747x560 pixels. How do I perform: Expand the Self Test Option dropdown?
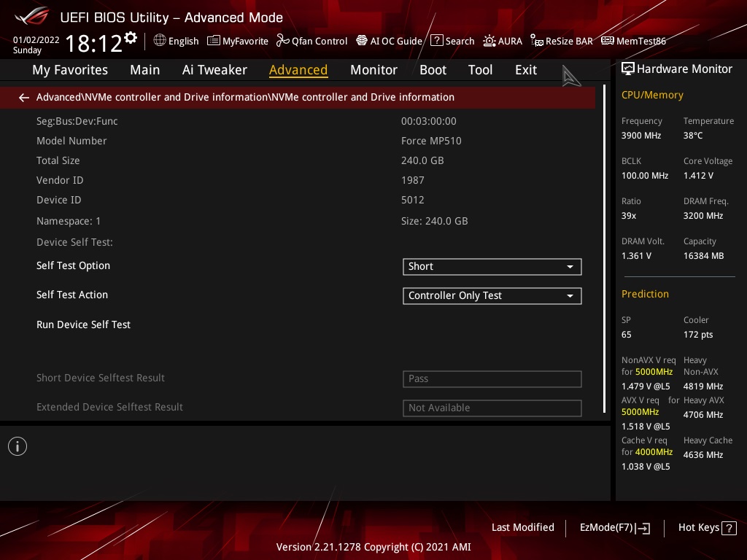492,267
